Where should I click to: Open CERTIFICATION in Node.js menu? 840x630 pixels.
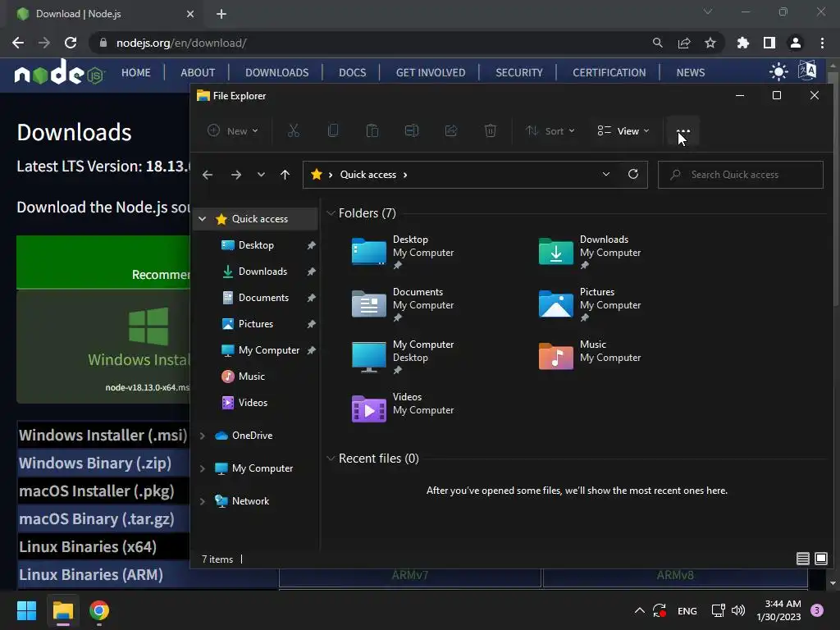click(609, 72)
